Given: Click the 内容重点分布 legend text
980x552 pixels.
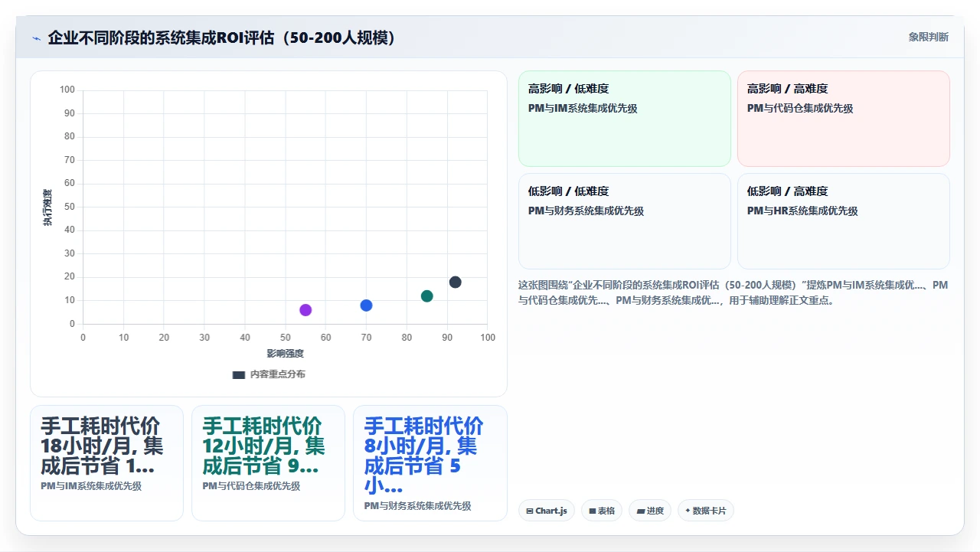Looking at the screenshot, I should tap(278, 374).
